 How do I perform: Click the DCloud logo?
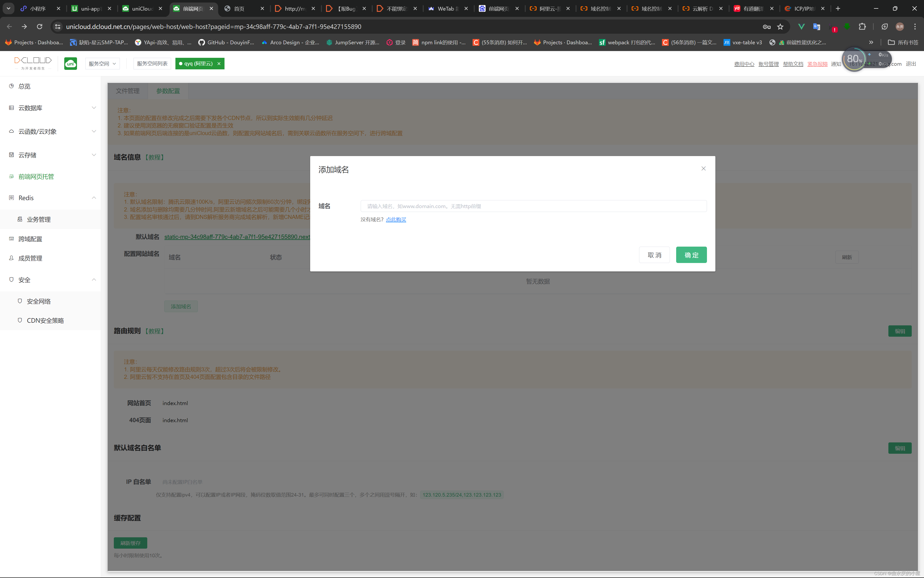(x=33, y=63)
